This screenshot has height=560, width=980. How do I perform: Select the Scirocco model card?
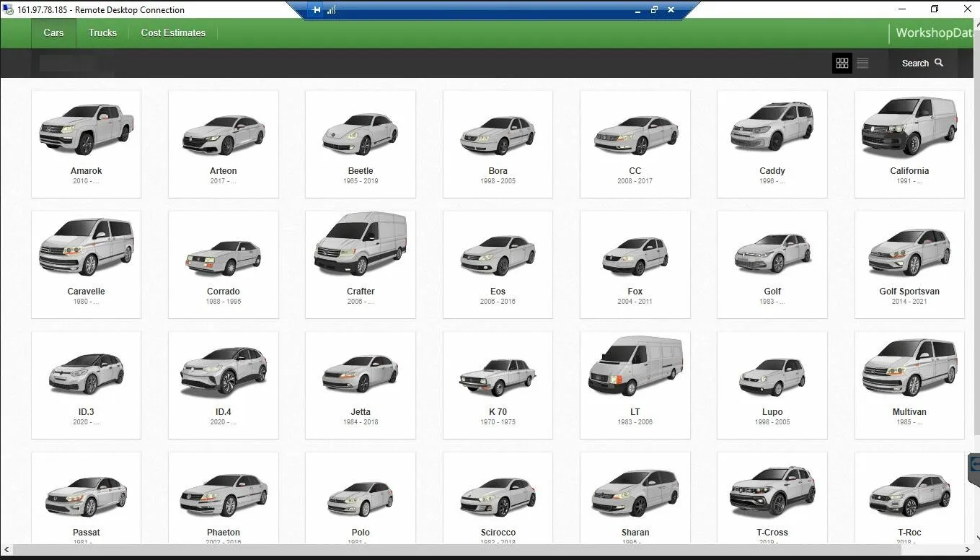coord(498,498)
